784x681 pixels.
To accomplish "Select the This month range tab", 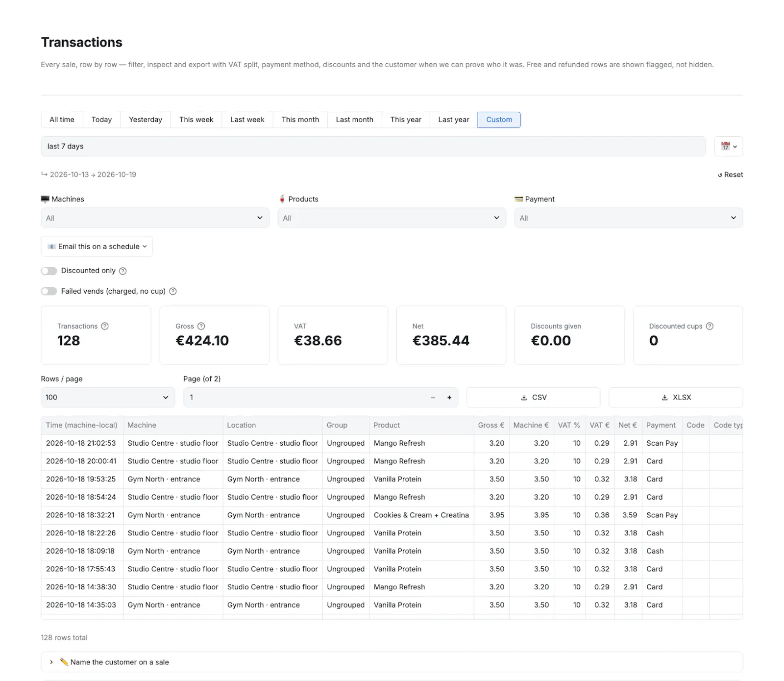I will click(x=300, y=120).
